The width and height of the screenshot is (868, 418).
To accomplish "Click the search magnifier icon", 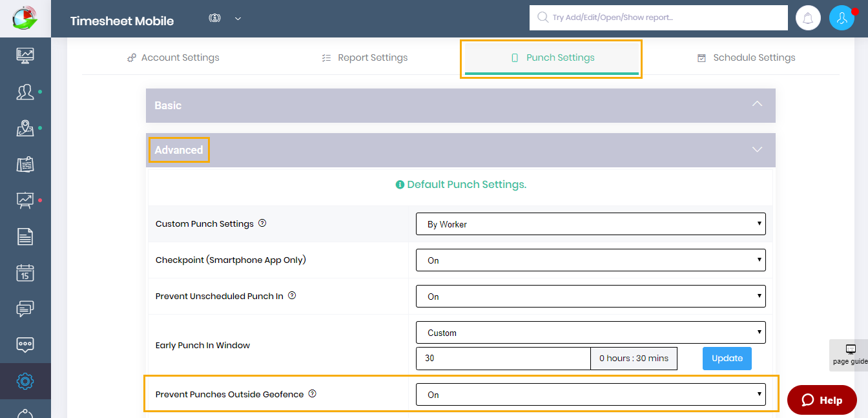I will (x=542, y=17).
